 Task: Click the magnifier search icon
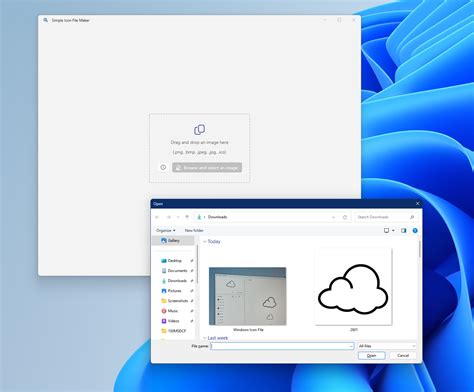[x=412, y=217]
